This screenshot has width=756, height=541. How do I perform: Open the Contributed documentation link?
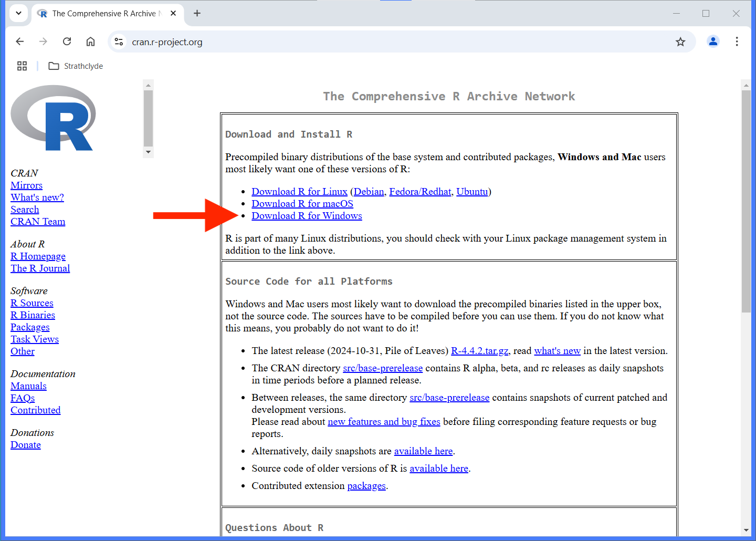tap(36, 410)
